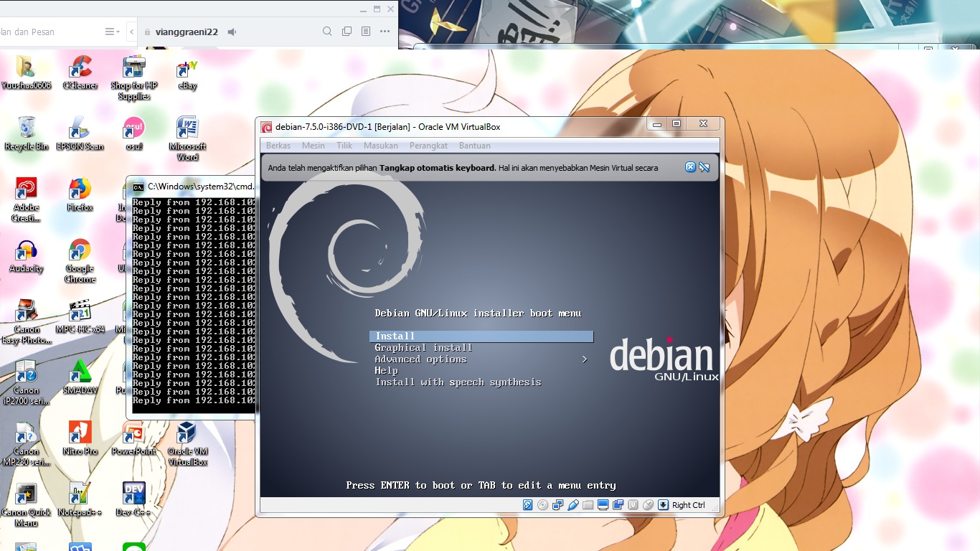Screen dimensions: 980x551
Task: Click the vianggraeni22 chat name
Action: [187, 32]
